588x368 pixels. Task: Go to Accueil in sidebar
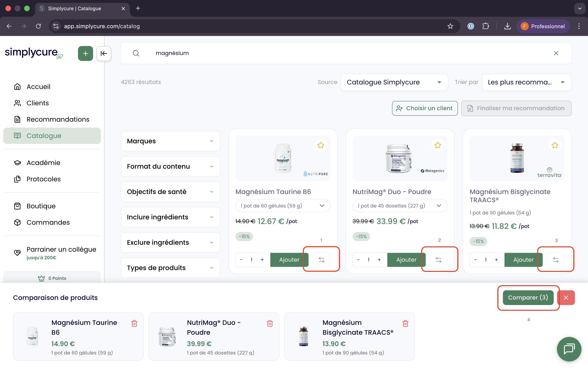[52, 87]
